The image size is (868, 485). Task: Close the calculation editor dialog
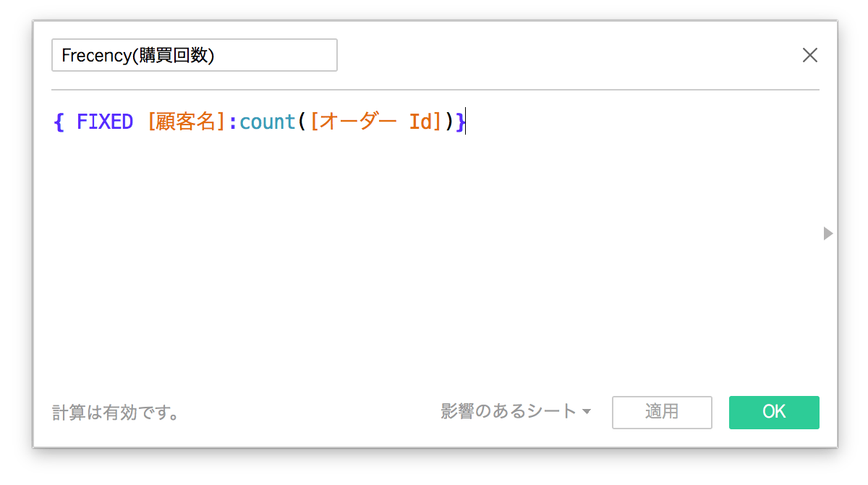tap(809, 56)
